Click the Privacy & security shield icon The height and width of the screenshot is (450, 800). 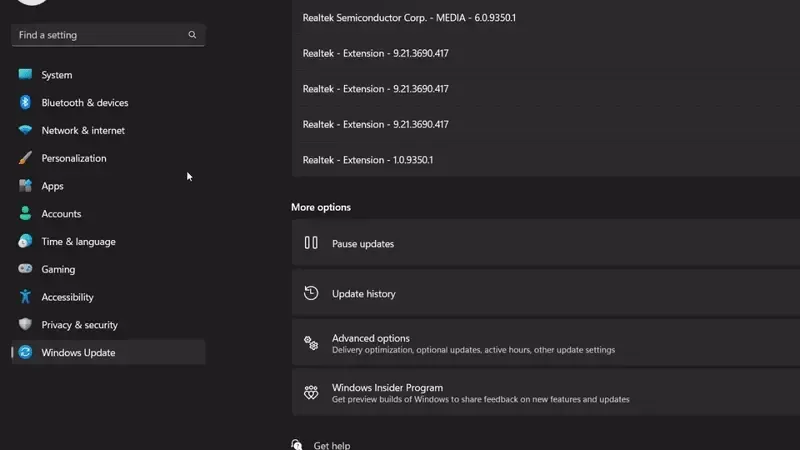[x=25, y=325]
